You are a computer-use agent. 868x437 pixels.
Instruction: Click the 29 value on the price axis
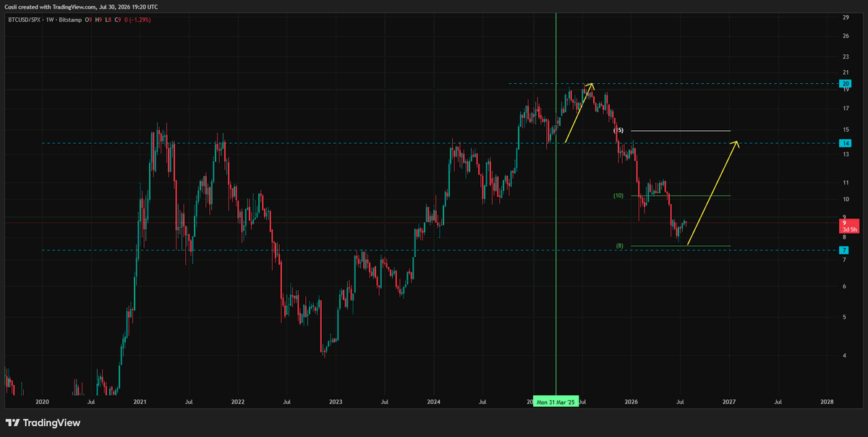pyautogui.click(x=845, y=17)
